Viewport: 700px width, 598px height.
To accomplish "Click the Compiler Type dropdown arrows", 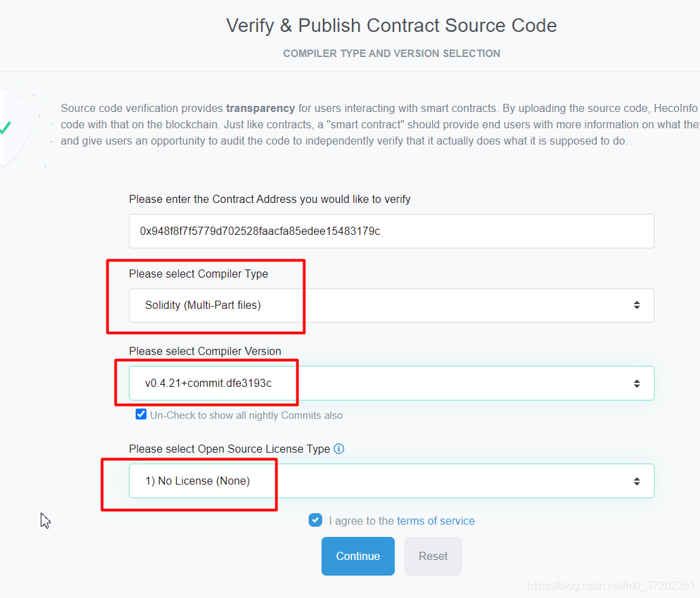I will 637,305.
